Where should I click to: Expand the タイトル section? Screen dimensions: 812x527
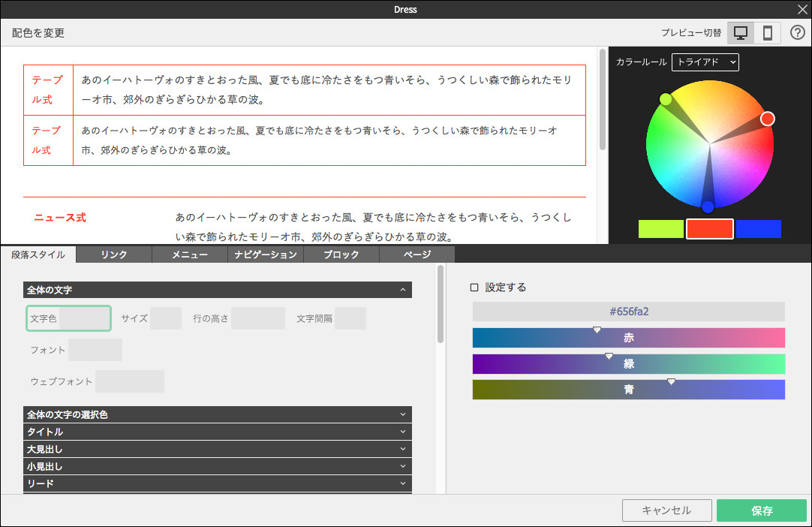[218, 432]
